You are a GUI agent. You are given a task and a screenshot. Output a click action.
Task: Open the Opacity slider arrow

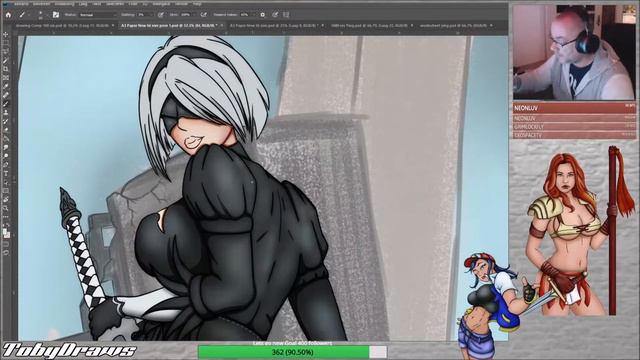(x=152, y=15)
